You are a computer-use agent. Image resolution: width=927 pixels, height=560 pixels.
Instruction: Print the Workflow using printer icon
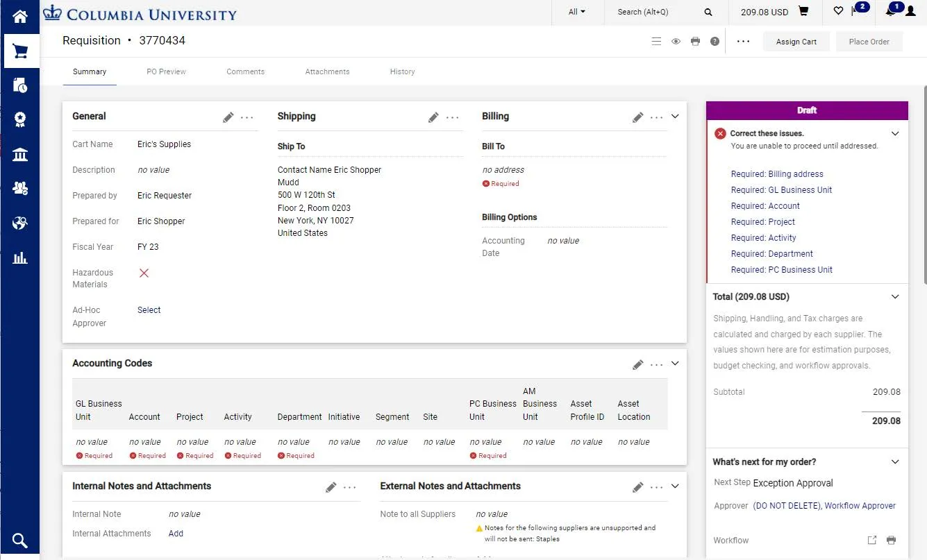click(x=892, y=540)
